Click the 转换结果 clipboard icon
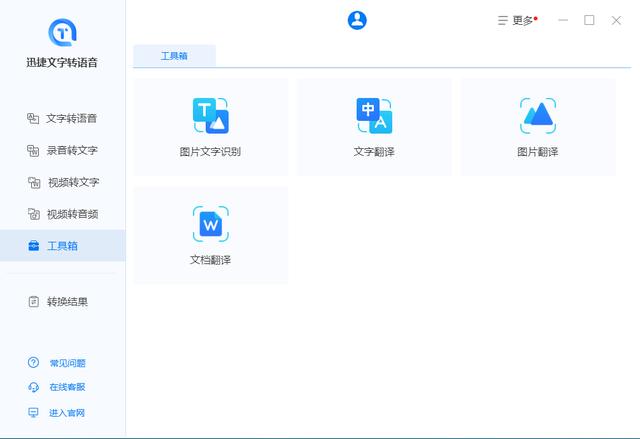This screenshot has width=640, height=439. (33, 302)
